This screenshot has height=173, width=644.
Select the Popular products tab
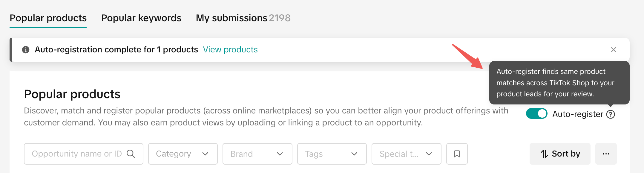(x=48, y=18)
